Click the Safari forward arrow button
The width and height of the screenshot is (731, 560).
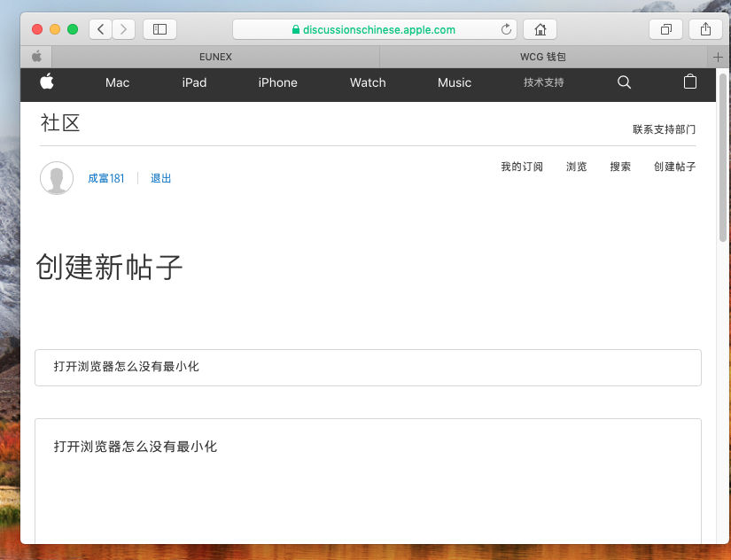point(123,29)
